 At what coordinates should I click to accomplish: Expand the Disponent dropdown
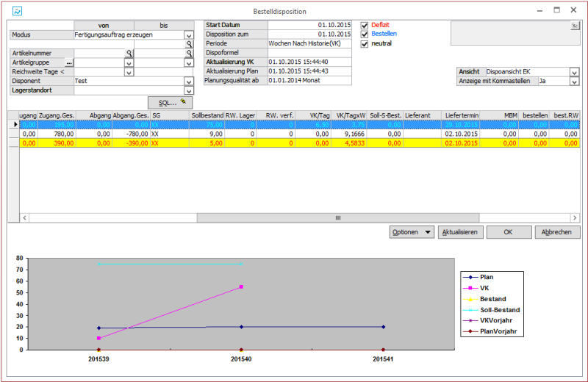[189, 82]
